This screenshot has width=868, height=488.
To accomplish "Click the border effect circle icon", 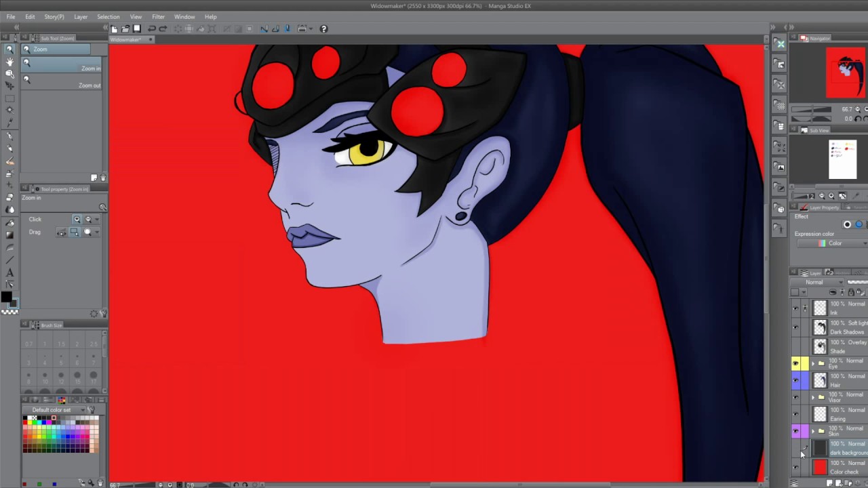I will [847, 224].
